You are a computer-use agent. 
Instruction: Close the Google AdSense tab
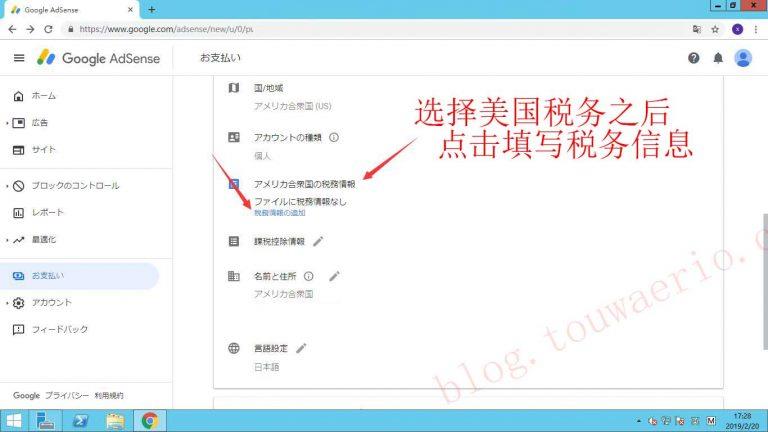[130, 9]
